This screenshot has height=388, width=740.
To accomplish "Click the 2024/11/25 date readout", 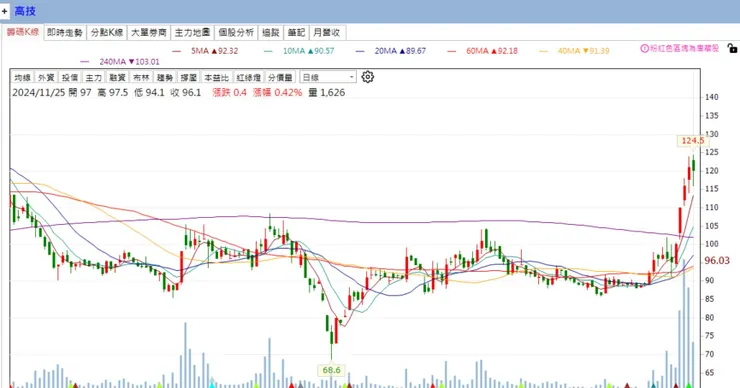I will pos(39,93).
